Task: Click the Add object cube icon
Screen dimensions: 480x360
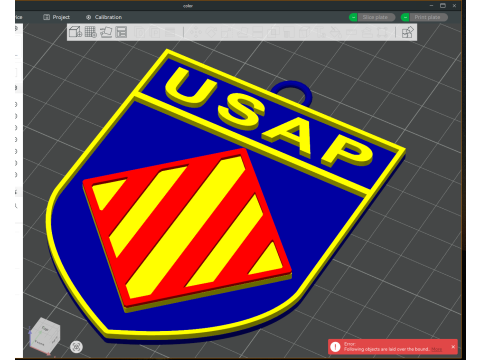Action: pyautogui.click(x=75, y=32)
